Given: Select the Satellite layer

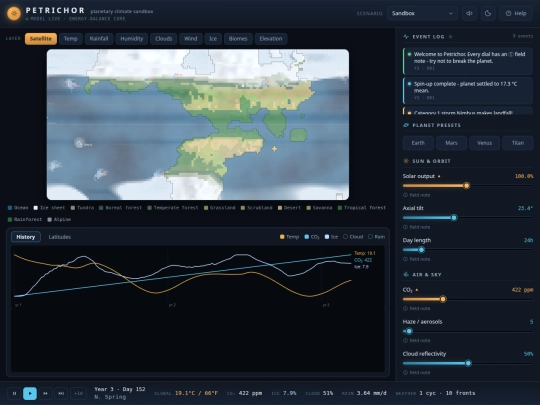Looking at the screenshot, I should 41,39.
